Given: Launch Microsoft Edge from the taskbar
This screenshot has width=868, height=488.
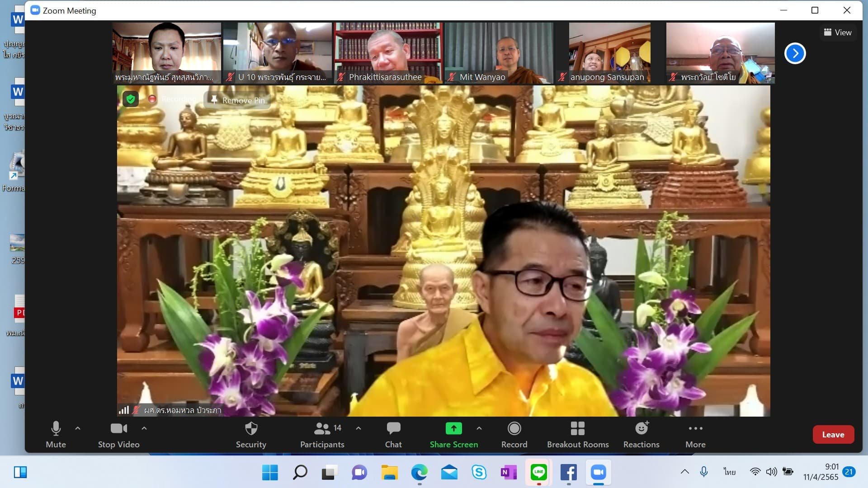Looking at the screenshot, I should (x=419, y=473).
